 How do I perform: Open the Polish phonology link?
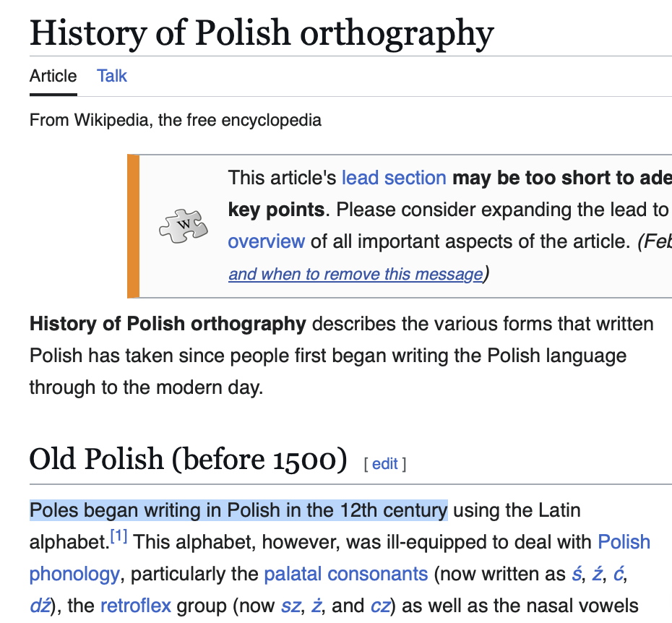click(x=624, y=542)
